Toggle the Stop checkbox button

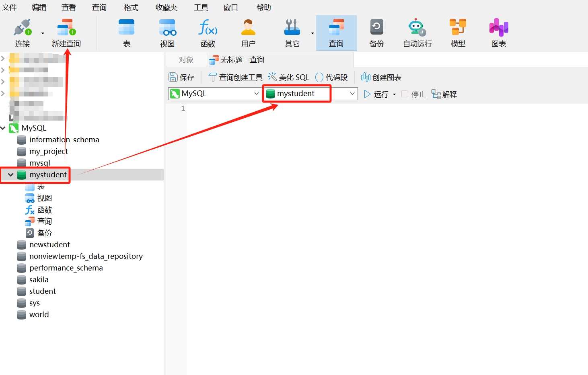click(x=405, y=94)
